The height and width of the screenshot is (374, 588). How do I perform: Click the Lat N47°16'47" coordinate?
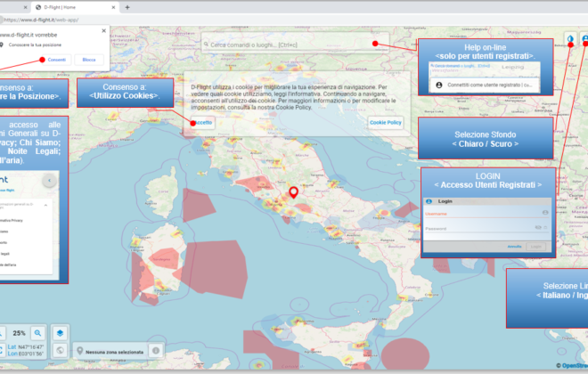click(x=26, y=347)
